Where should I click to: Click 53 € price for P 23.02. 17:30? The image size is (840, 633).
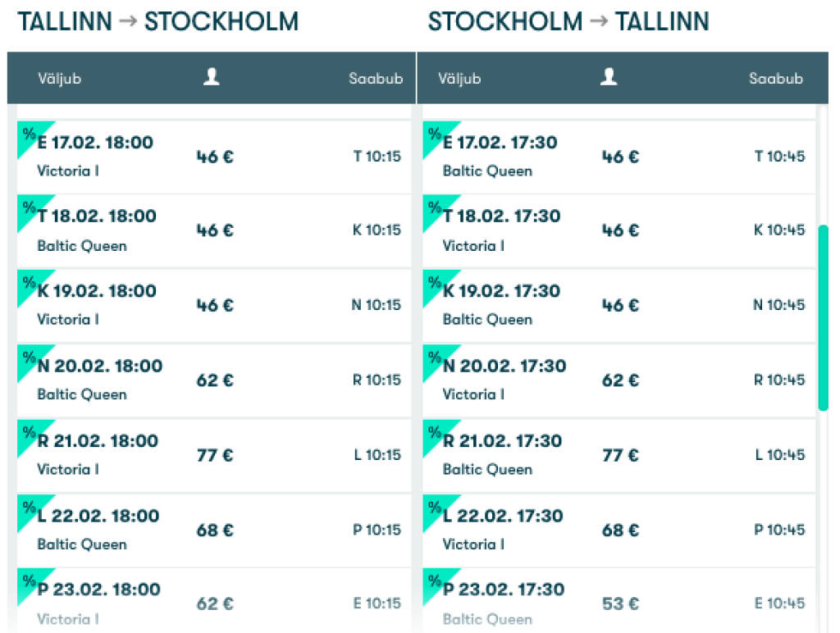point(620,604)
